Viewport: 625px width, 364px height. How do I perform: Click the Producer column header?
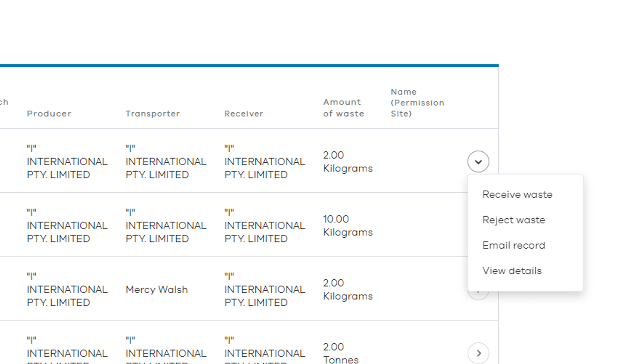(x=49, y=114)
